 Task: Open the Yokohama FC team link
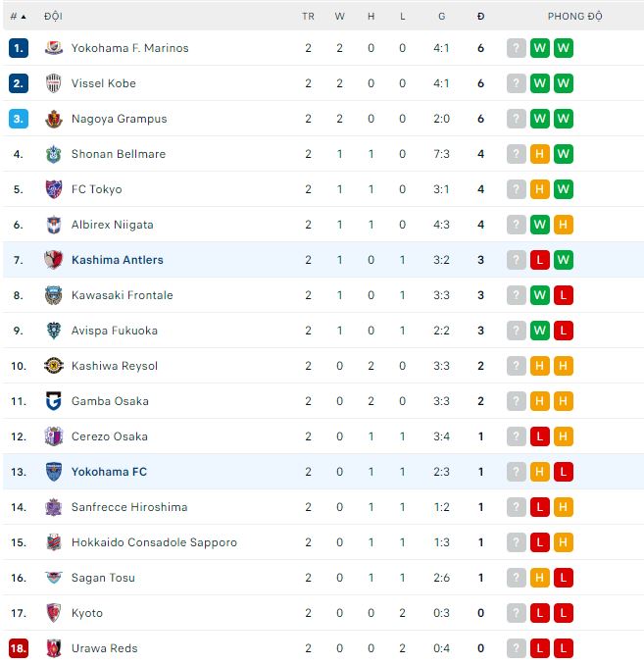pyautogui.click(x=109, y=472)
